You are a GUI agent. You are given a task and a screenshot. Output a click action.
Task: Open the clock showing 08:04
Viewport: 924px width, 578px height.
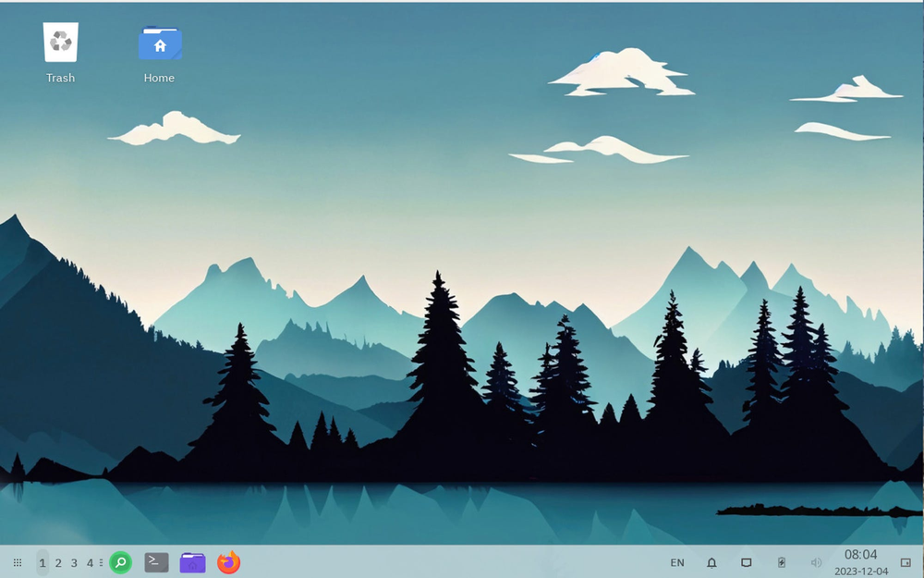861,554
